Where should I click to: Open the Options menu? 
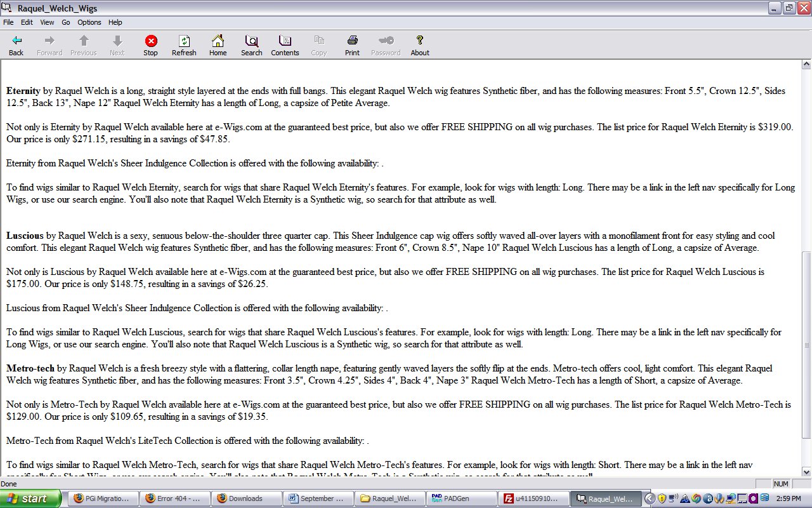tap(89, 22)
